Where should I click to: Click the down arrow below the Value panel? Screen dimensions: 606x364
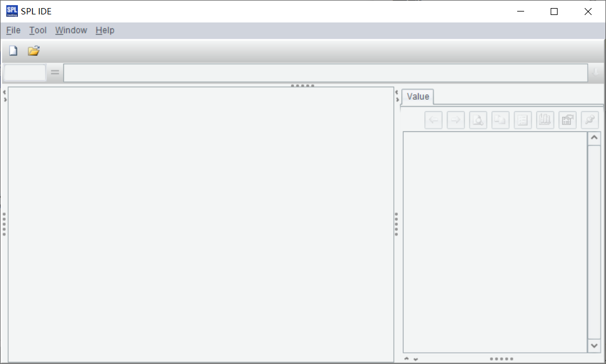(416, 359)
